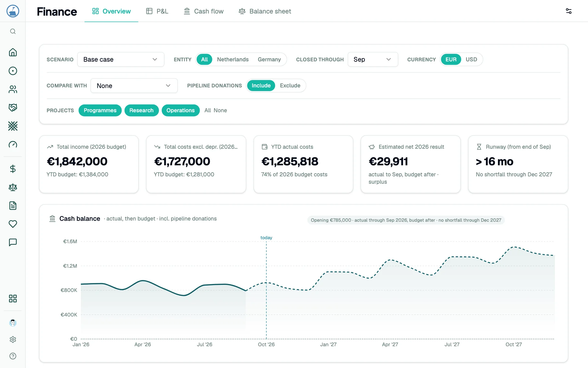This screenshot has height=368, width=588.
Task: Toggle the Operations project chip
Action: click(181, 110)
